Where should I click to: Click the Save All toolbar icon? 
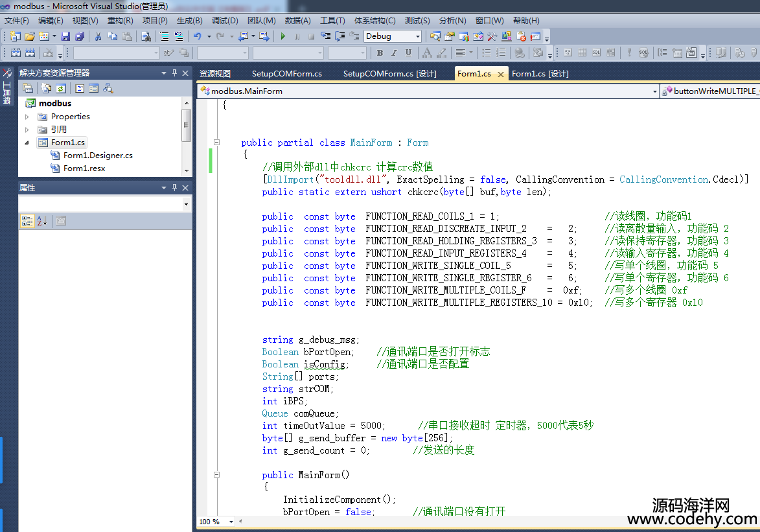point(80,36)
